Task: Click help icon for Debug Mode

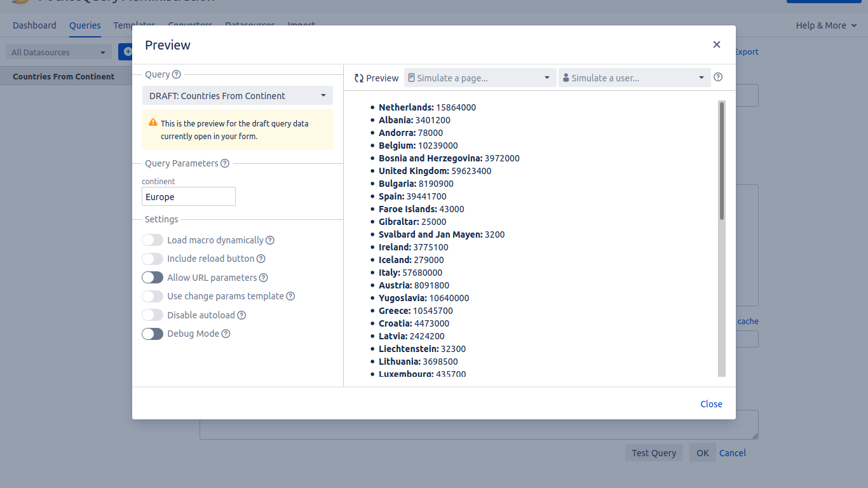Action: pyautogui.click(x=226, y=334)
